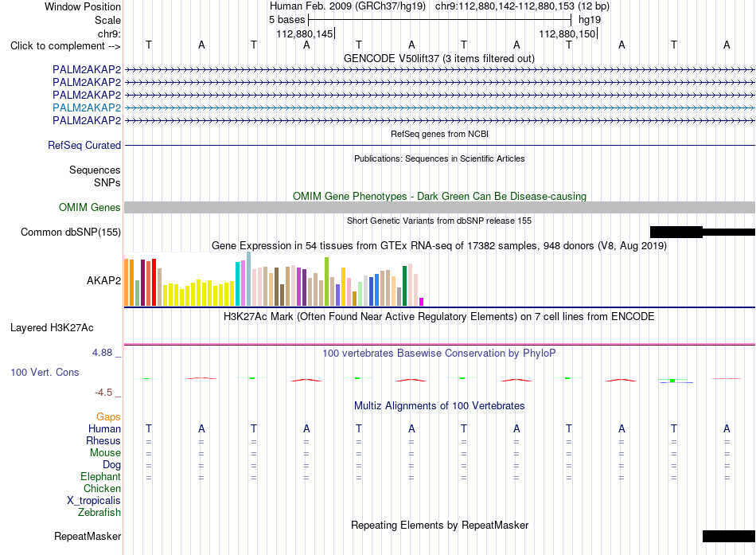Click the 112,880,145 position marker

point(306,33)
